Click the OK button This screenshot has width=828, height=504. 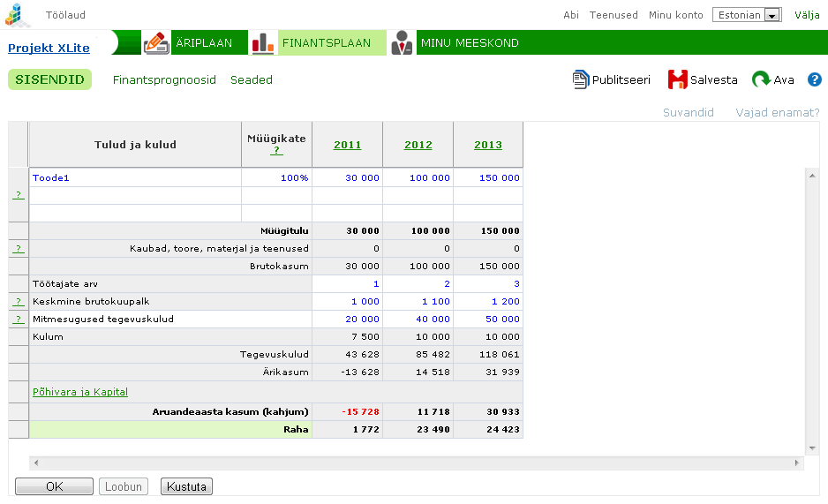[55, 486]
